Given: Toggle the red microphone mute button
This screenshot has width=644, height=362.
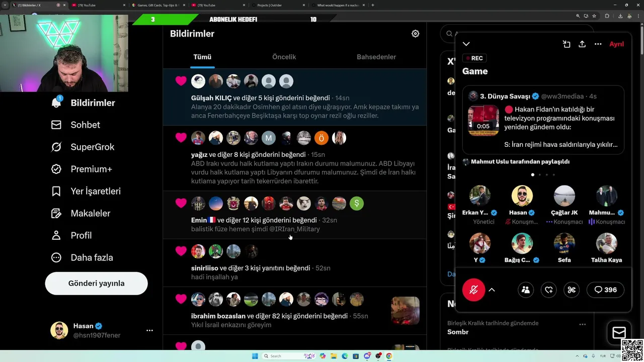Looking at the screenshot, I should click(x=473, y=290).
